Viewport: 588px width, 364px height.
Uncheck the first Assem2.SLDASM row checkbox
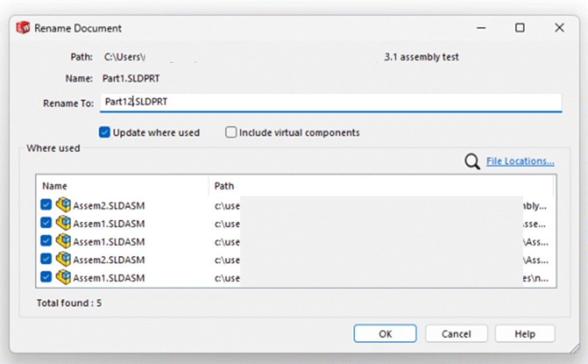click(47, 205)
